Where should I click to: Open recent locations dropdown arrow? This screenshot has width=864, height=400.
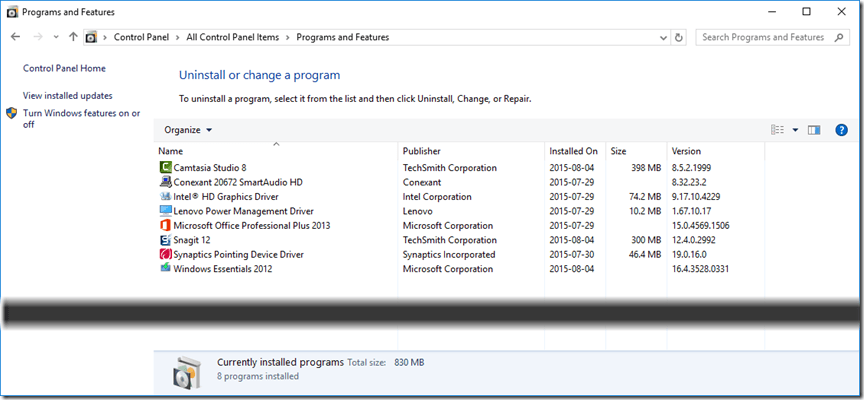(56, 38)
